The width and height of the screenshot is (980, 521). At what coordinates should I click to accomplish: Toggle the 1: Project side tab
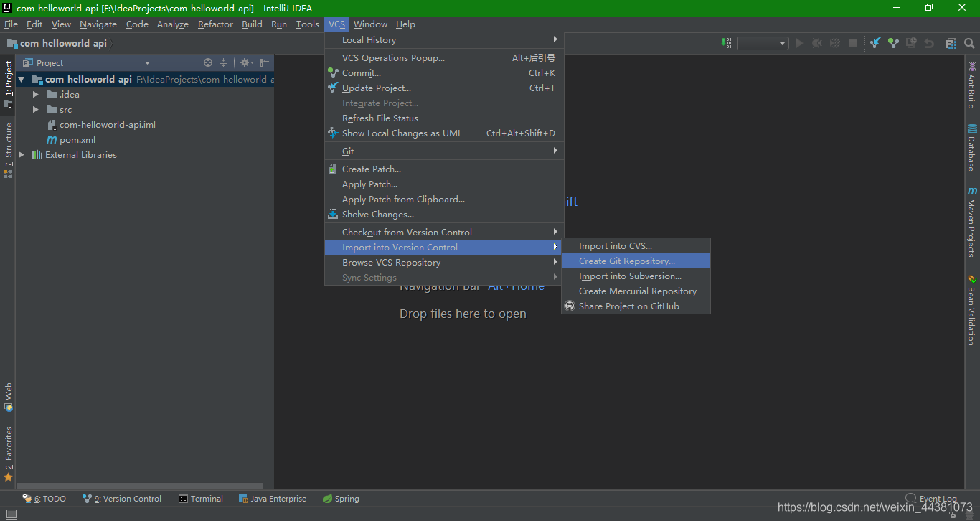click(8, 85)
